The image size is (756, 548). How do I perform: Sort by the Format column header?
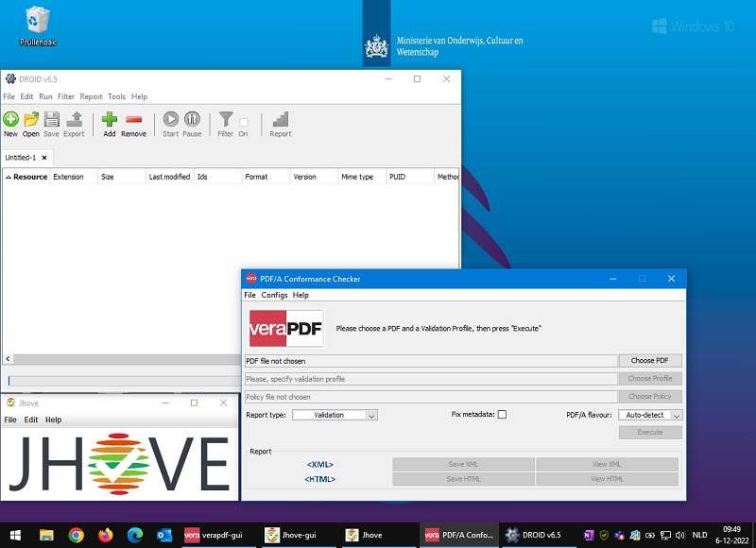coord(266,177)
